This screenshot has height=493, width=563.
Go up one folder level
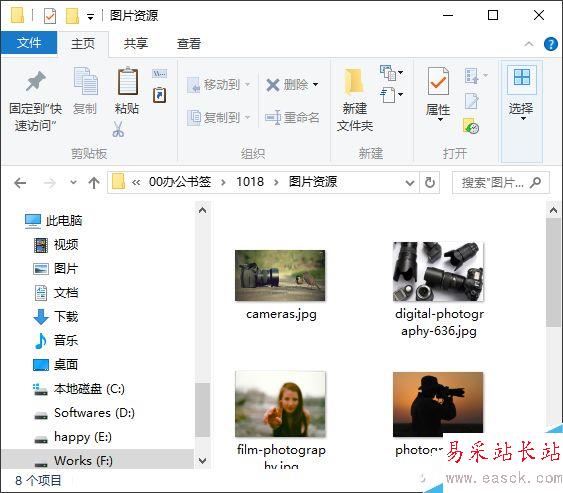point(94,183)
